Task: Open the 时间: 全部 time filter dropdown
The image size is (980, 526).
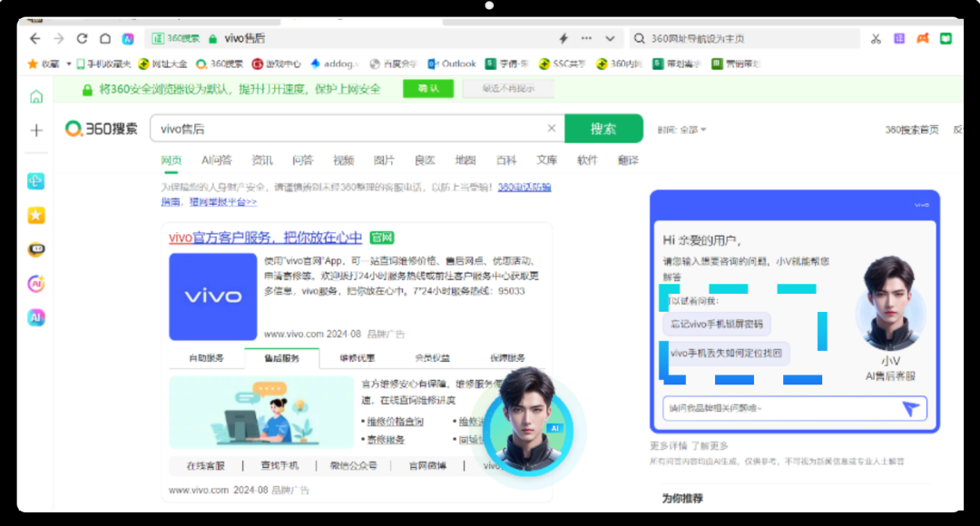Action: coord(682,130)
